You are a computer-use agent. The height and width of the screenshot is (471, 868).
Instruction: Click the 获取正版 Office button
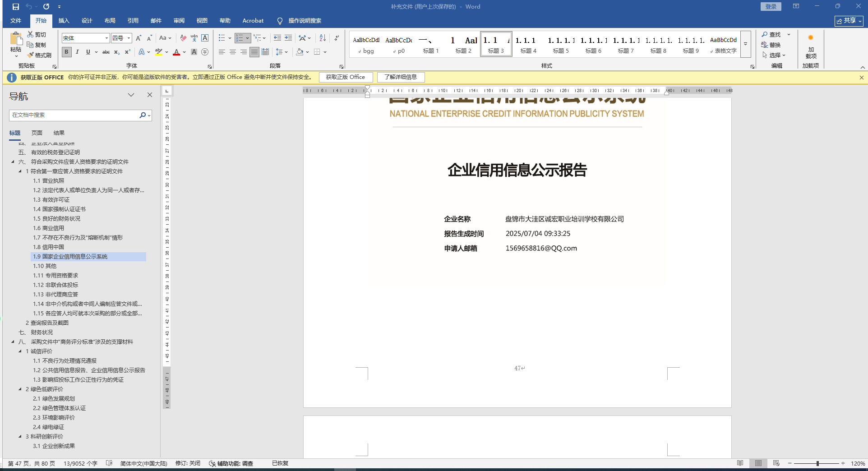click(346, 77)
